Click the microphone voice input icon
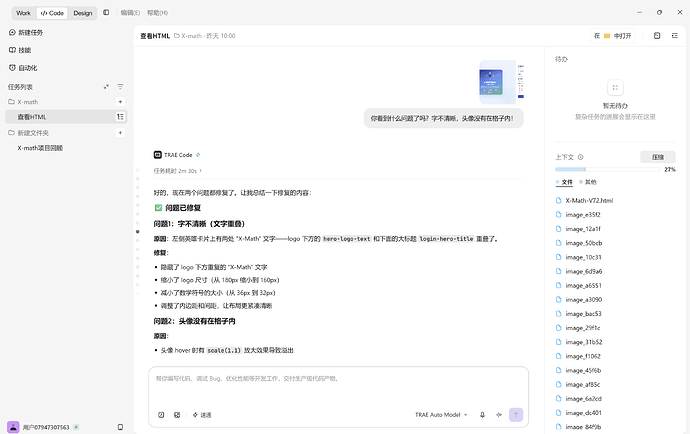This screenshot has height=434, width=690. click(x=482, y=415)
